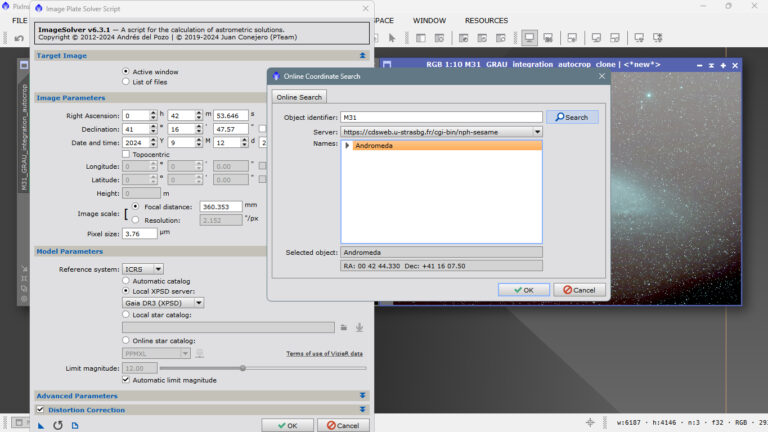
Task: Enable the Topocentric checkbox
Action: 126,154
